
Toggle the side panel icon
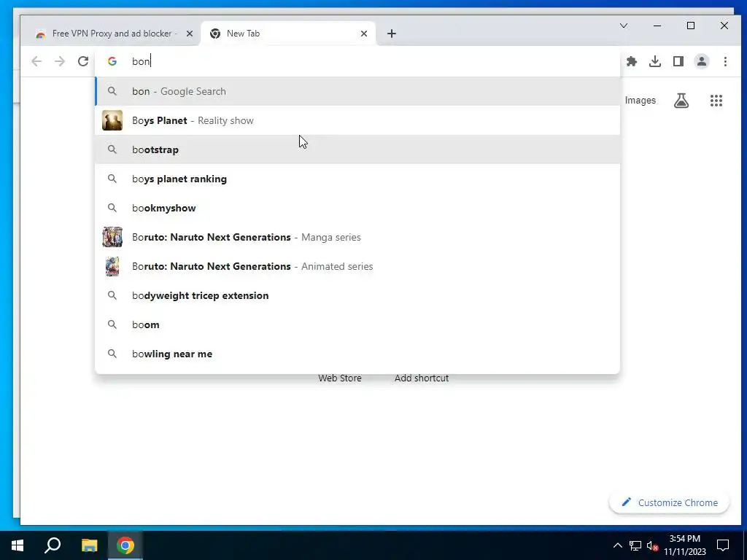[678, 61]
